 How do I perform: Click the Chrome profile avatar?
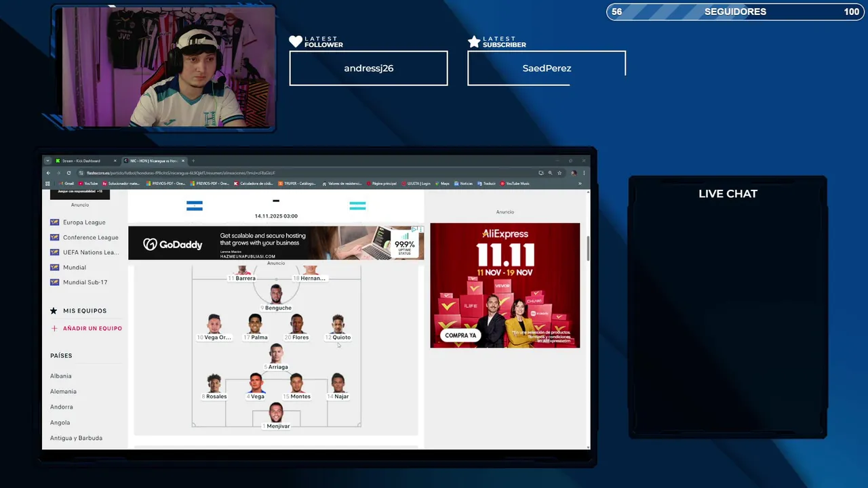tap(574, 173)
